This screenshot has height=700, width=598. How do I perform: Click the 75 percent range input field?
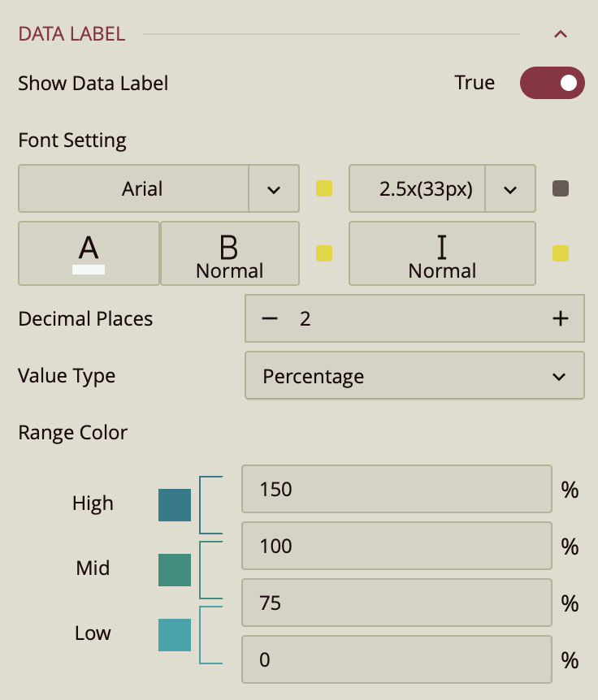pyautogui.click(x=396, y=603)
